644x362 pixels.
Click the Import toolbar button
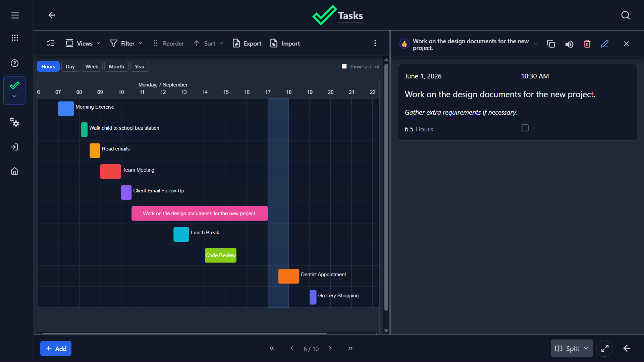coord(285,43)
